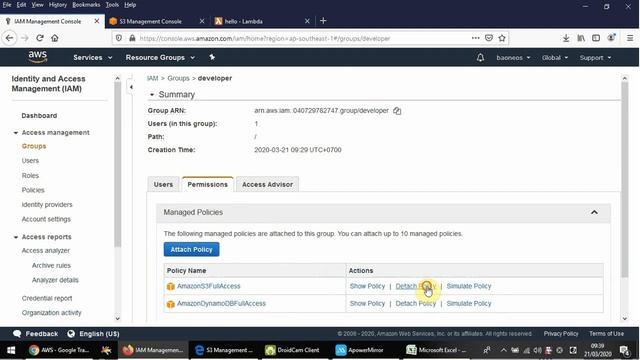Open the Support dropdown
This screenshot has width=640, height=360.
pyautogui.click(x=596, y=58)
